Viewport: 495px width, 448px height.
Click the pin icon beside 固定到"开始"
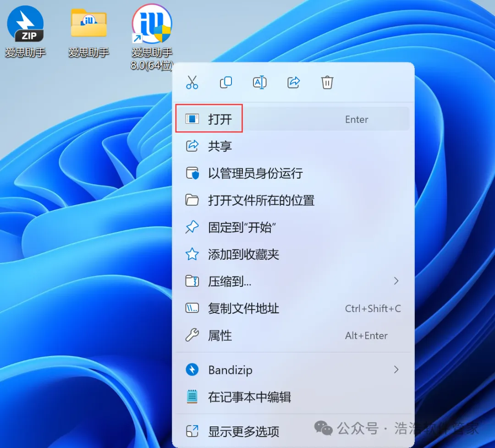pyautogui.click(x=192, y=227)
